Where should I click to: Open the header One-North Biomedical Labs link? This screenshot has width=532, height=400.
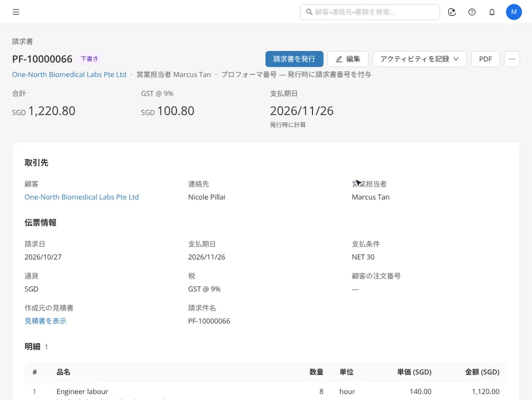69,75
